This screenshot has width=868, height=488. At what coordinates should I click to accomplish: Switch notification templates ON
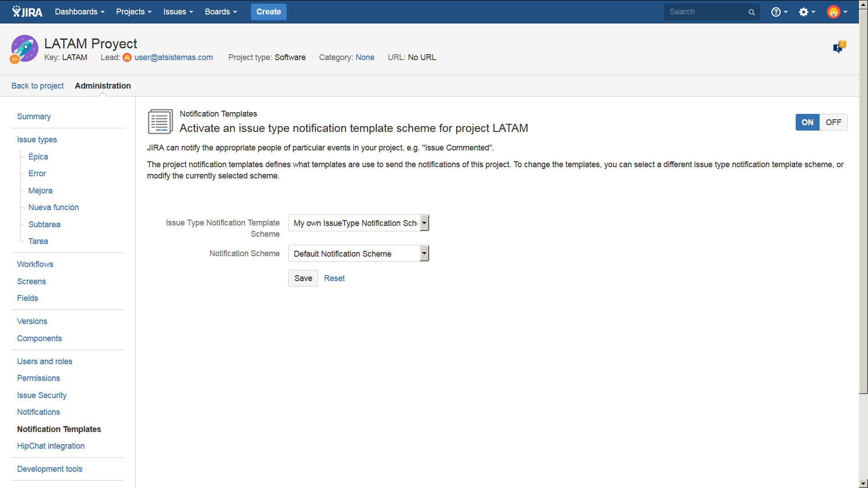tap(807, 122)
